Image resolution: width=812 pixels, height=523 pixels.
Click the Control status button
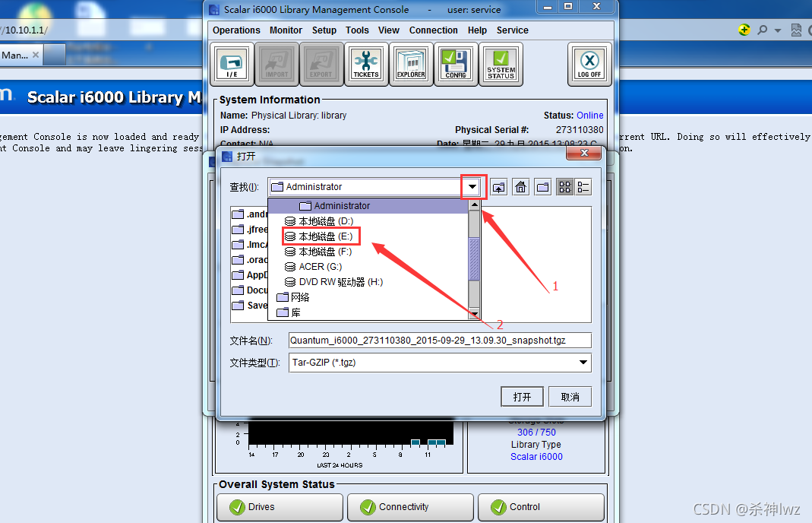click(541, 507)
